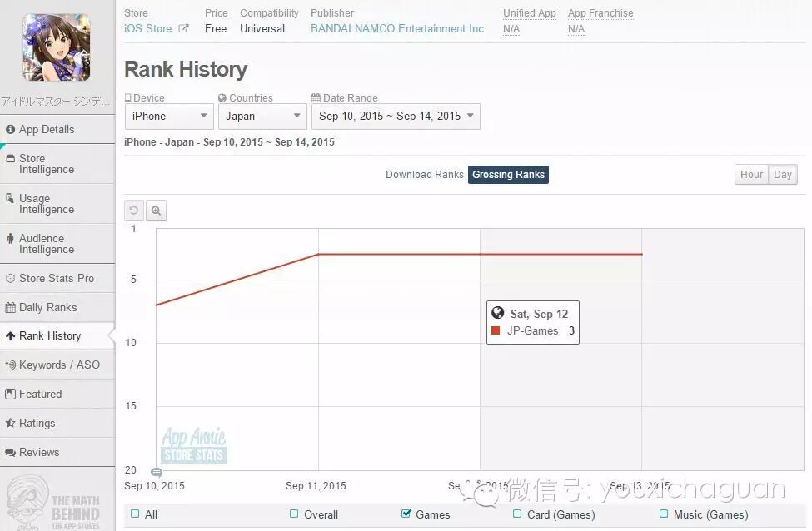
Task: Open the app icon thumbnail
Action: (57, 47)
